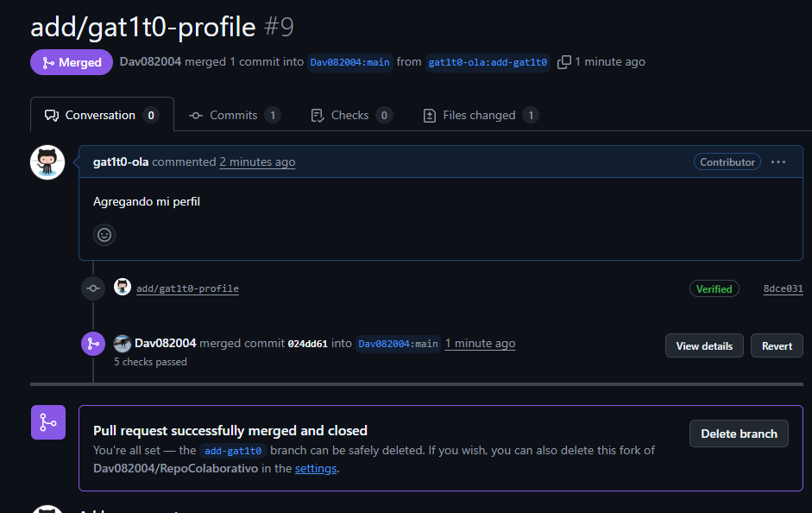Click the add-gat1t0 branch label in merge notice

click(x=233, y=451)
